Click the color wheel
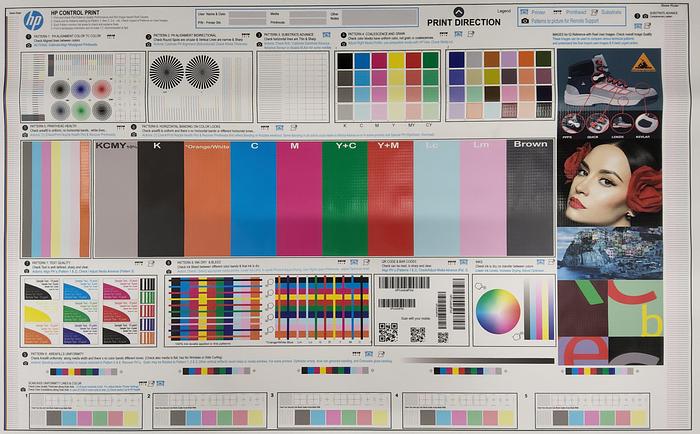Viewport: 700px width, 434px height. coord(498,312)
